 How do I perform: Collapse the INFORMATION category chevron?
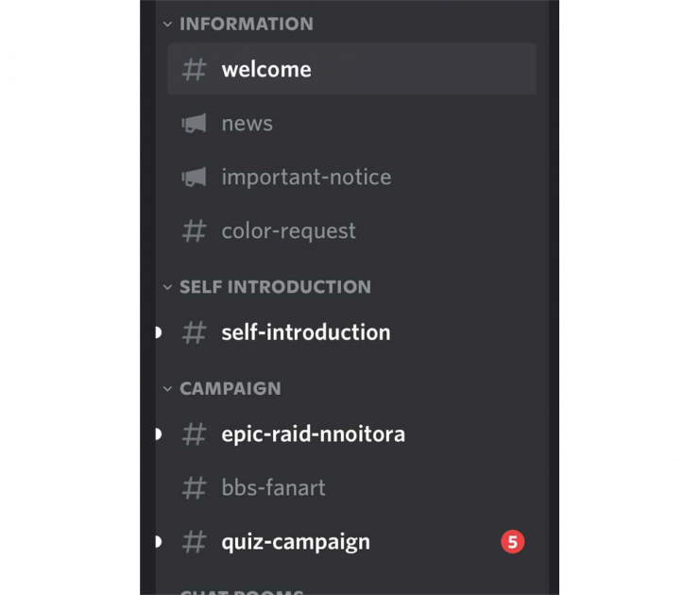click(x=167, y=25)
